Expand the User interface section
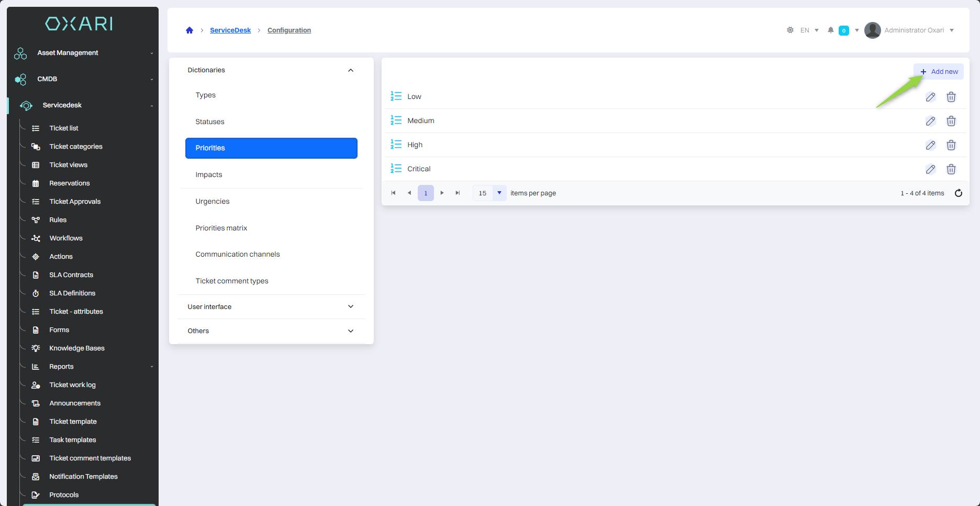 (351, 307)
